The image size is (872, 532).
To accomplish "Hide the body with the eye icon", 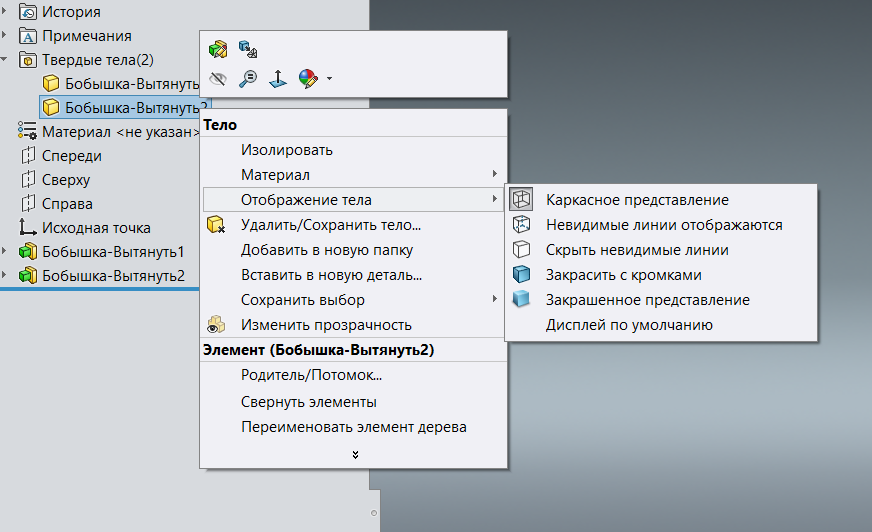I will (218, 77).
